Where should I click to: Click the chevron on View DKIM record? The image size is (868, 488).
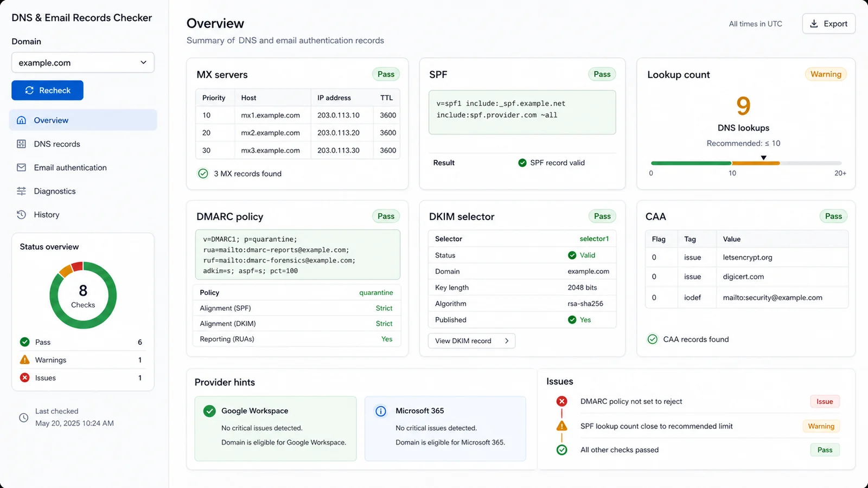point(507,341)
